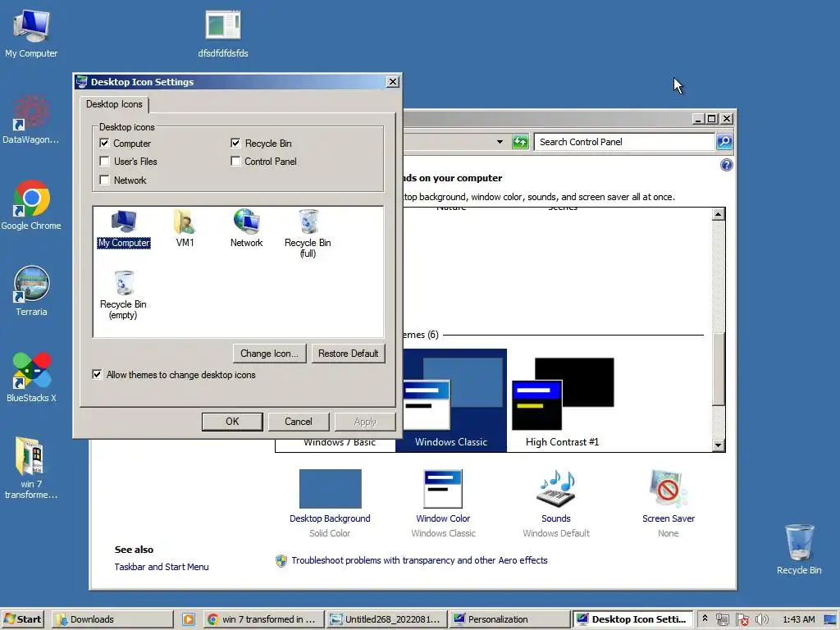Open the Start menu
Image resolution: width=840 pixels, height=630 pixels.
pos(22,619)
